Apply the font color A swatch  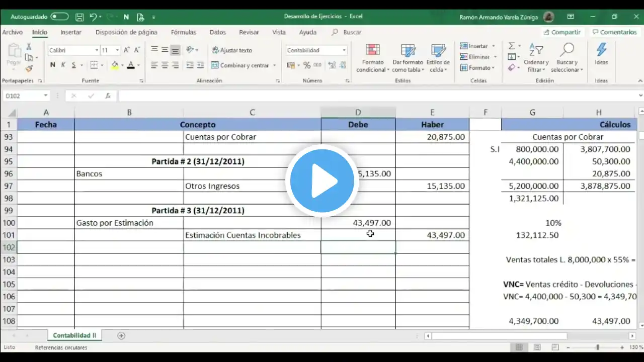point(131,65)
